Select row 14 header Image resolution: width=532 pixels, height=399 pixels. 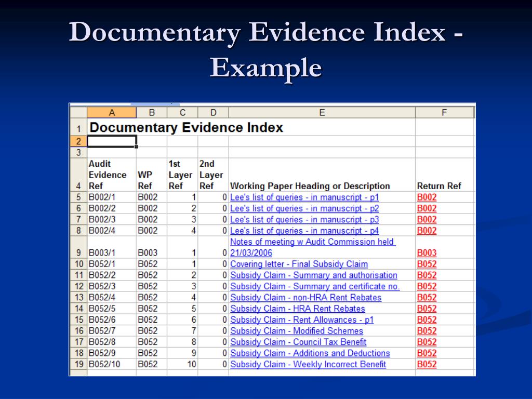pyautogui.click(x=78, y=309)
